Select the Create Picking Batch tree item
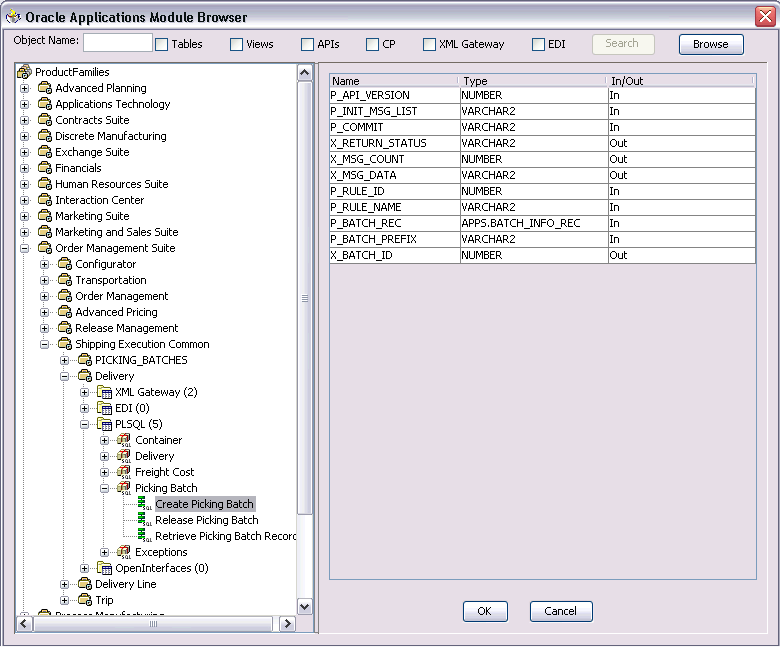The width and height of the screenshot is (780, 647). click(204, 504)
